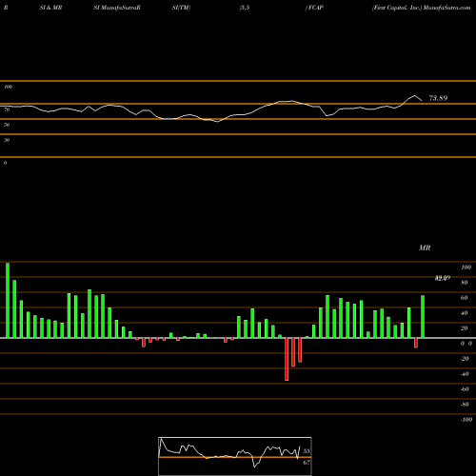
Task: Click the final green MR bar at right end
Action: tap(423, 317)
